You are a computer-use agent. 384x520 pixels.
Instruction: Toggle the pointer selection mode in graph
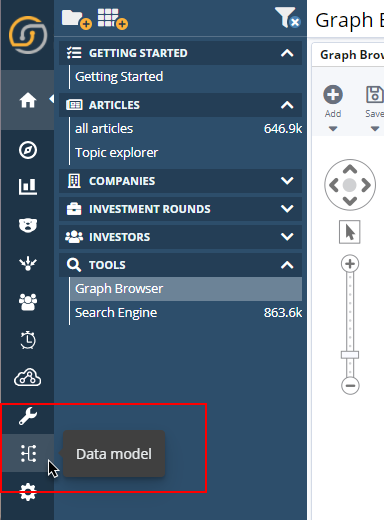[350, 232]
